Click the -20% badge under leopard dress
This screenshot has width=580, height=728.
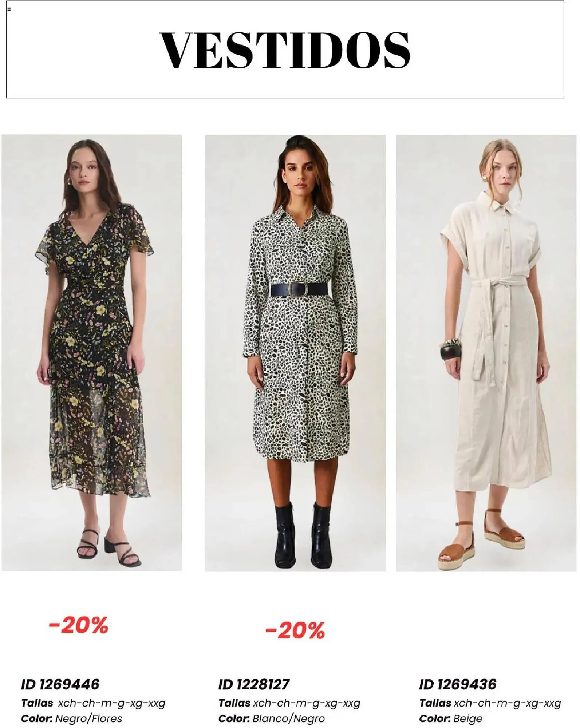coord(295,630)
